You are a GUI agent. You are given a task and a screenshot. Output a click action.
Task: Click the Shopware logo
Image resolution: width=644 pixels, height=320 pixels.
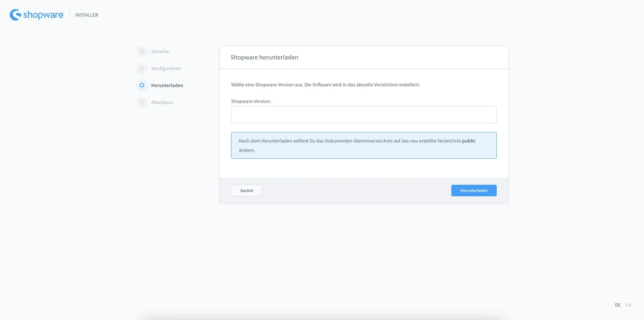click(x=37, y=15)
